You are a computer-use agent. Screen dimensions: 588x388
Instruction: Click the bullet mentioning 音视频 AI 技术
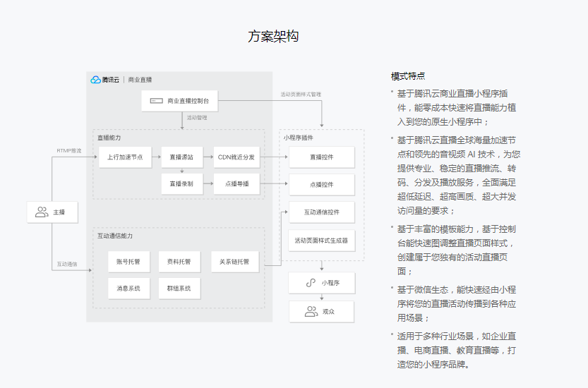459,176
